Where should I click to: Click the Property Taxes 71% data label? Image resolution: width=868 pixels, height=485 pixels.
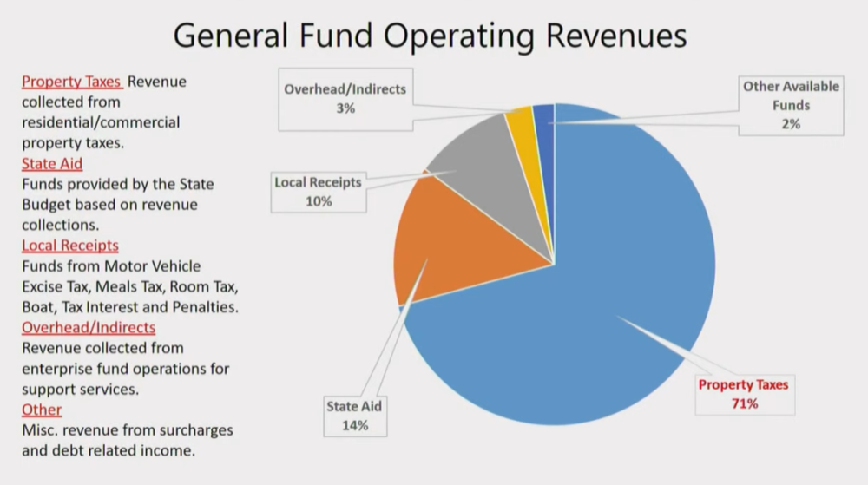(744, 393)
